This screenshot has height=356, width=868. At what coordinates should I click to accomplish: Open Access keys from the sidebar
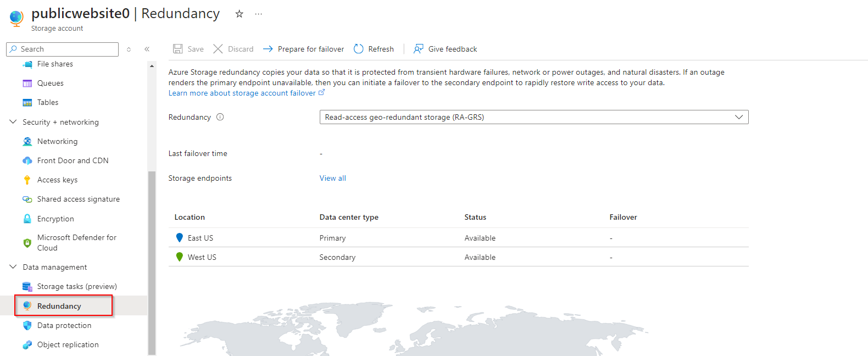(57, 180)
